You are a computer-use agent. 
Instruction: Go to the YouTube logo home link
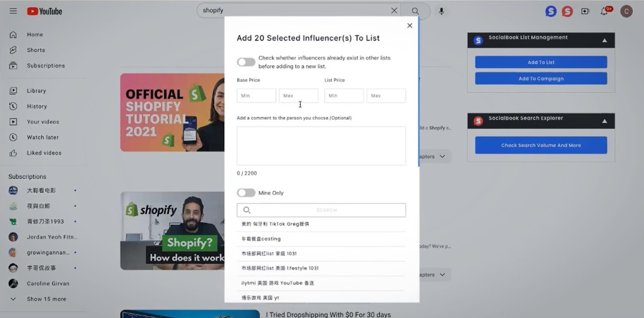click(45, 11)
